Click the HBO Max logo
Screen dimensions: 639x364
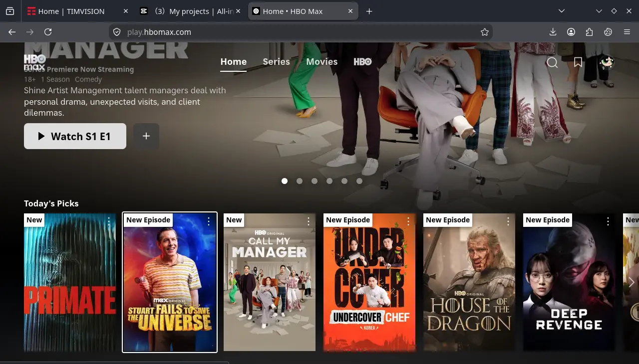coord(35,62)
